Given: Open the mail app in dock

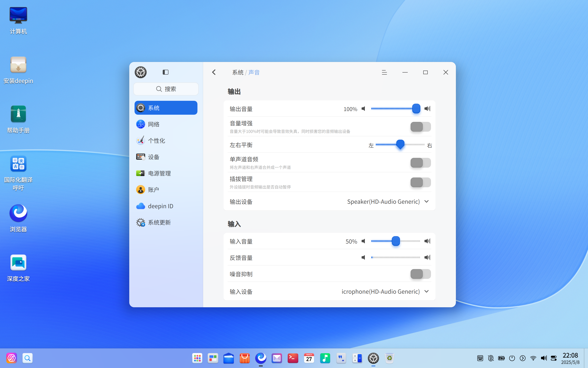Looking at the screenshot, I should [x=277, y=358].
